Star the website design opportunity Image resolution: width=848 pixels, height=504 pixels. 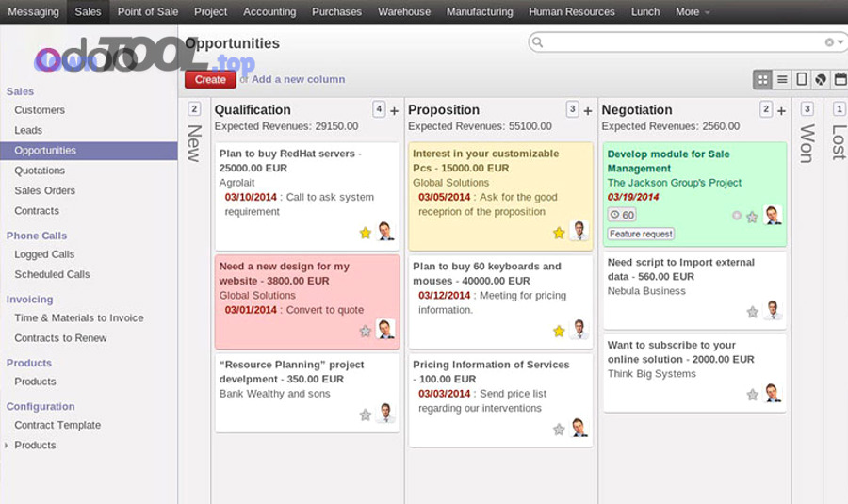point(366,331)
